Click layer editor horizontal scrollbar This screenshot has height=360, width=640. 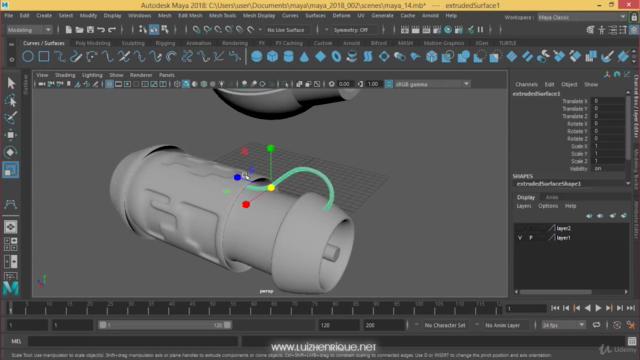coord(556,292)
